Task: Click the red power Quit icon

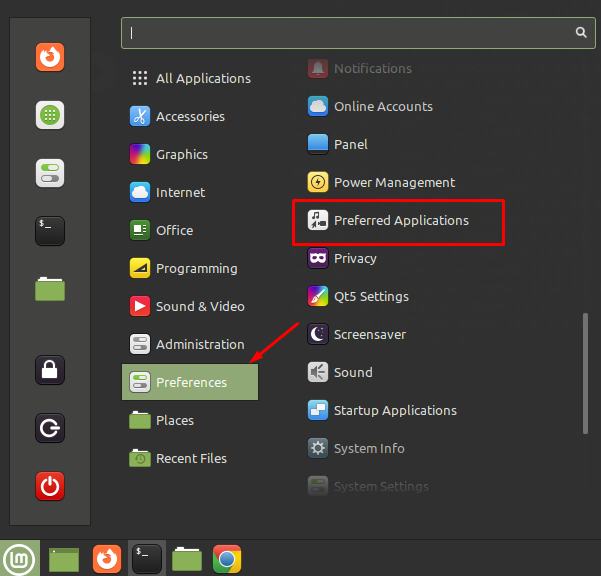Action: click(50, 486)
